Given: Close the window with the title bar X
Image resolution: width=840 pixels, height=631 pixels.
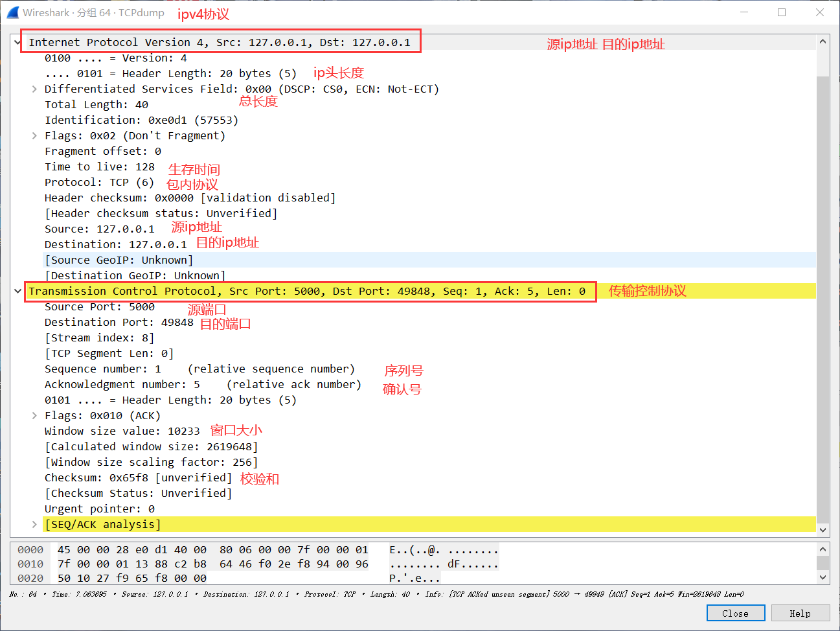Looking at the screenshot, I should [819, 12].
